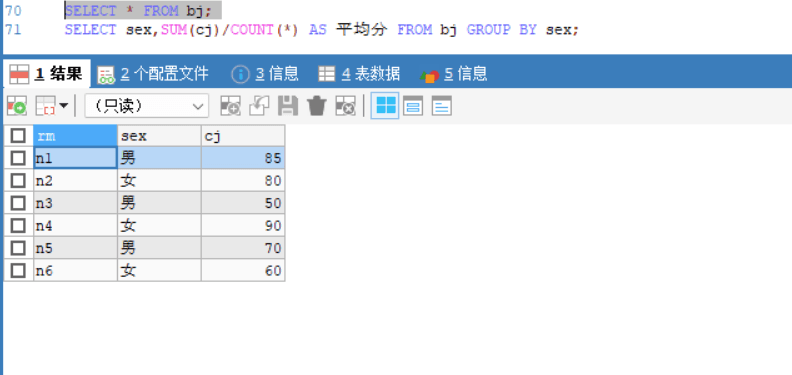792x375 pixels.
Task: Click line number 70 in the editor gutter
Action: point(12,10)
